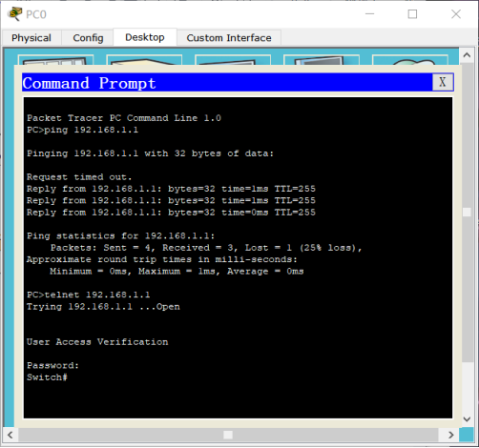Click the vertical scrollbar up arrow
The image size is (479, 448).
point(467,55)
